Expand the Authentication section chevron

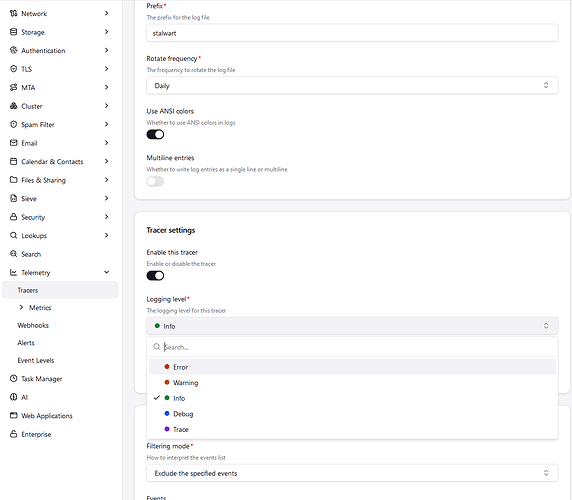click(x=107, y=50)
